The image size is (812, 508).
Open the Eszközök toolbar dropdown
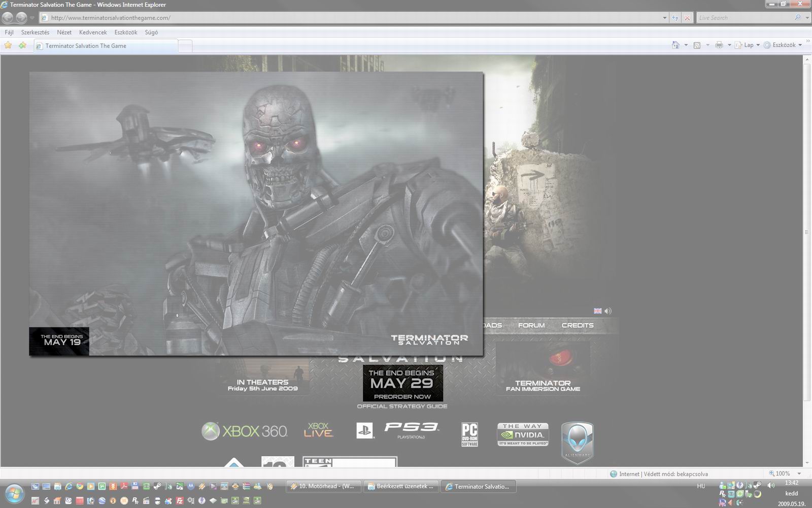[783, 45]
